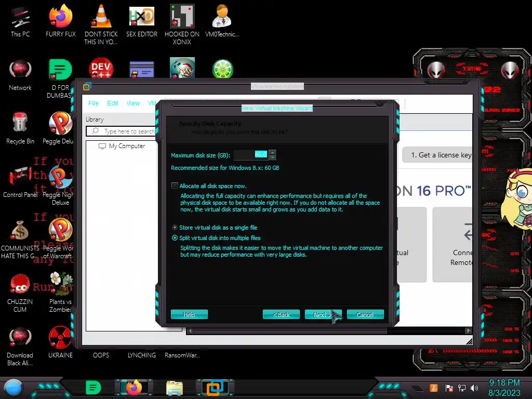Screen dimensions: 532x399
Task: Open This PC desktop icon
Action: click(x=20, y=21)
